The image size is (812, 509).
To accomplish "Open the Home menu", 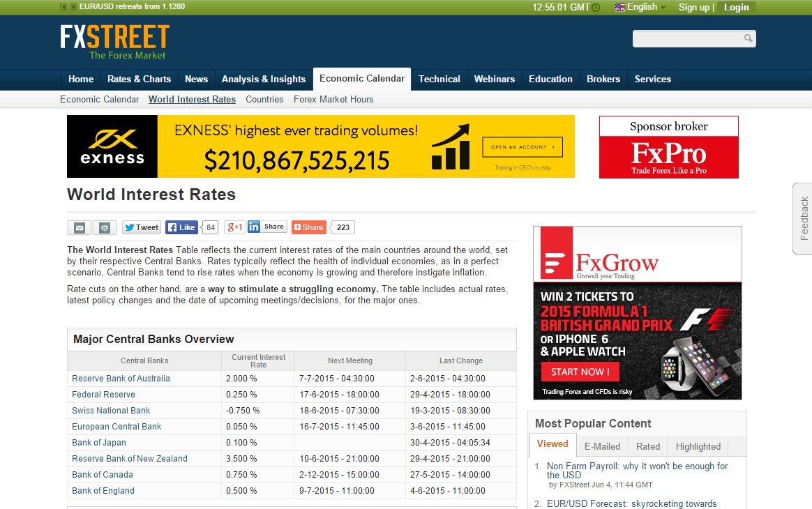I will tap(81, 79).
